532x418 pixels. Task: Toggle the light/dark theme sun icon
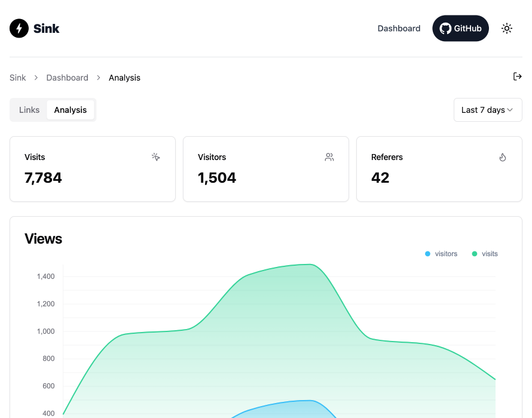tap(507, 28)
